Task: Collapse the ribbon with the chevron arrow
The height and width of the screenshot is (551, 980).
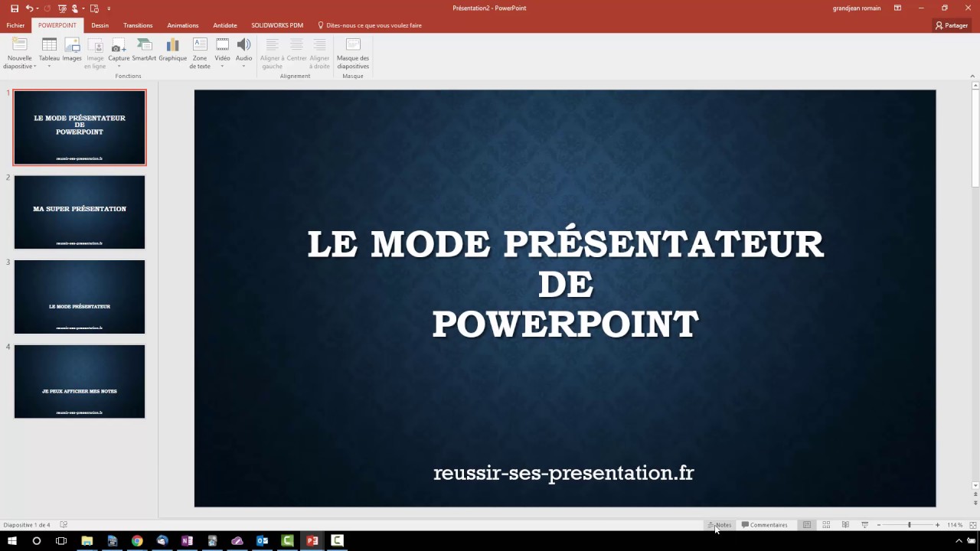Action: pyautogui.click(x=972, y=76)
